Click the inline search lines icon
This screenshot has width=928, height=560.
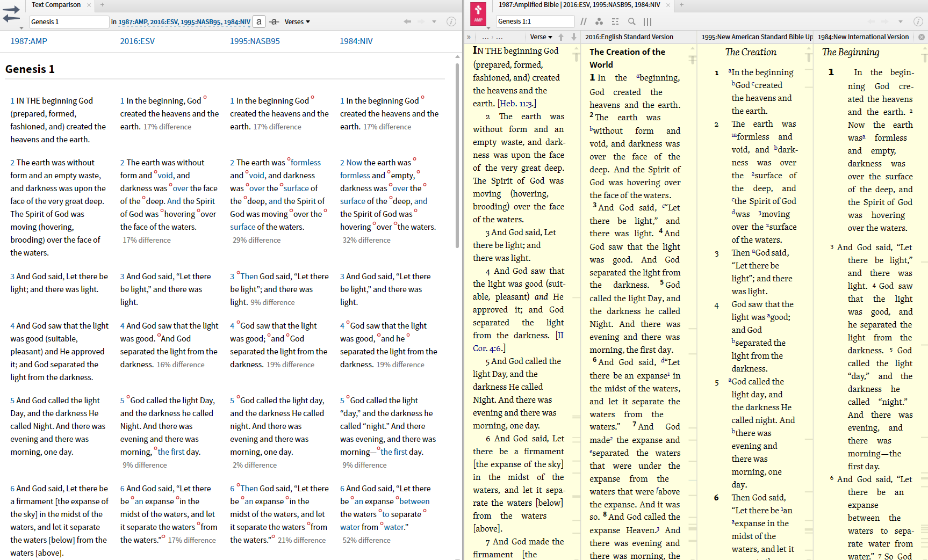point(615,21)
